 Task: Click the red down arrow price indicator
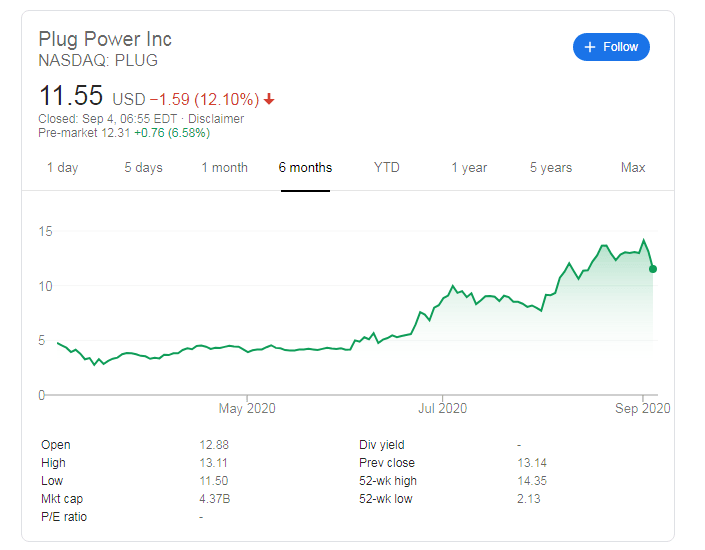pyautogui.click(x=269, y=99)
